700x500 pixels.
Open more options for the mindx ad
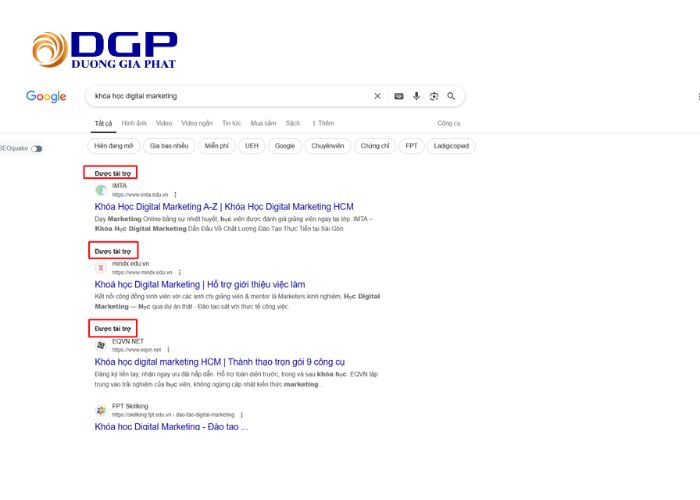tap(179, 272)
